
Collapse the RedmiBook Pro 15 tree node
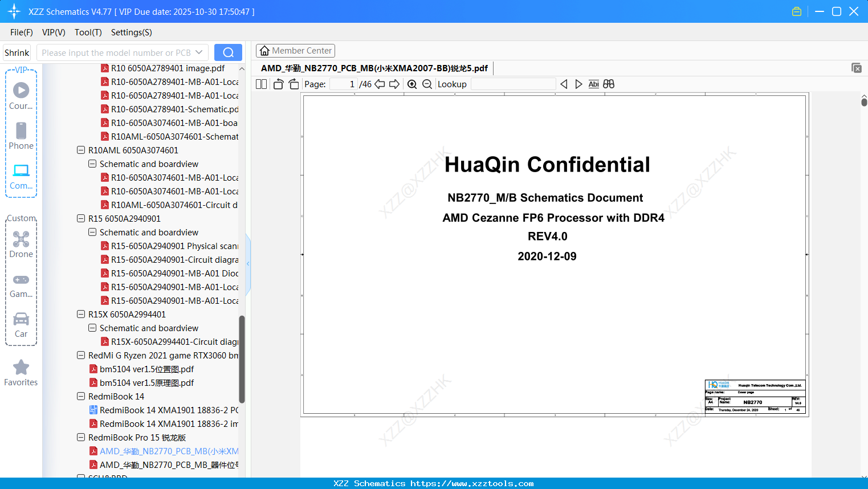81,438
